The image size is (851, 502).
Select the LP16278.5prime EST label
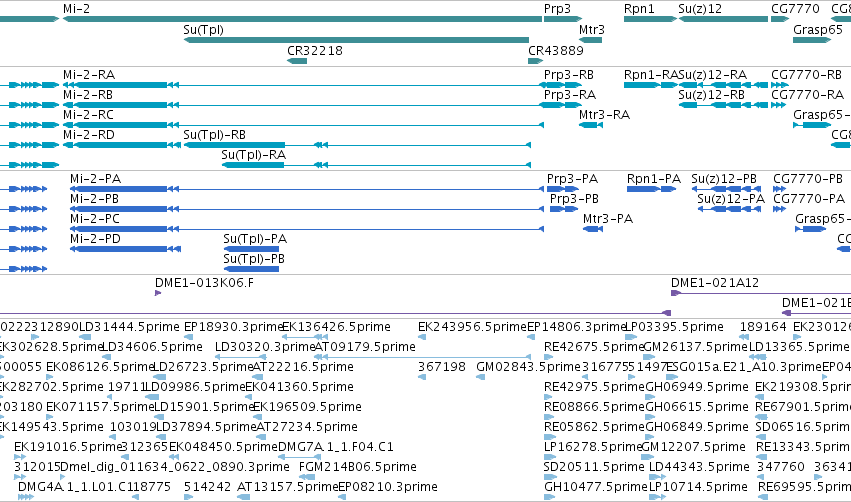pos(593,447)
